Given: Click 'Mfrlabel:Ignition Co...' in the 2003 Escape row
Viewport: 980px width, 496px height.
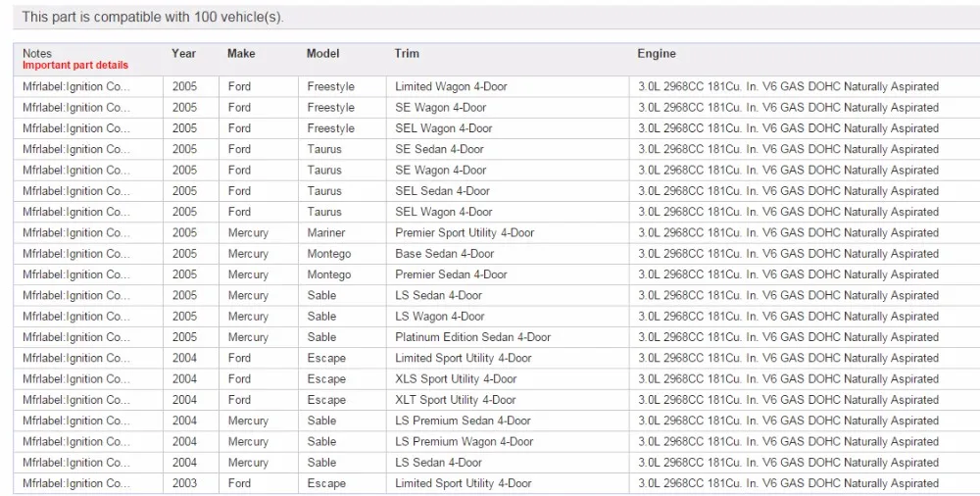Looking at the screenshot, I should click(x=76, y=483).
